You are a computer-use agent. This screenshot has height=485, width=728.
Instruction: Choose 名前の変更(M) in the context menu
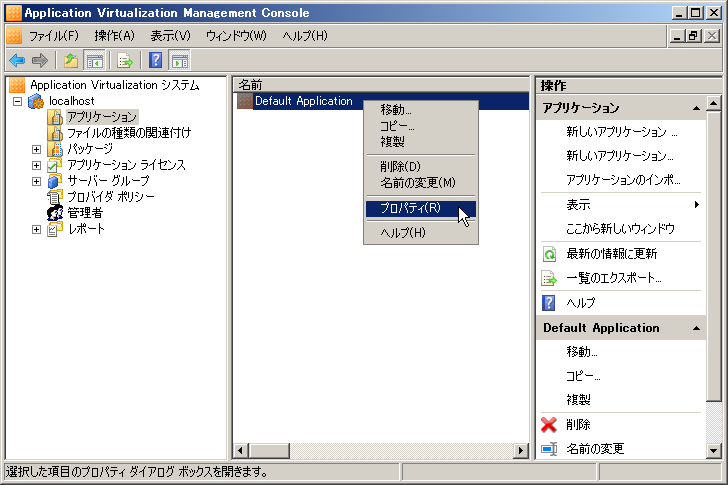[421, 182]
